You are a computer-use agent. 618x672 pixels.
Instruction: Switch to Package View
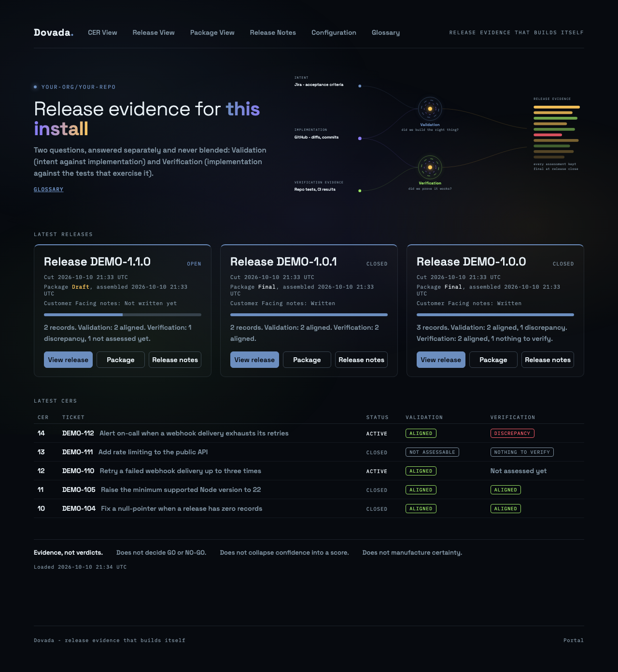[x=212, y=32]
